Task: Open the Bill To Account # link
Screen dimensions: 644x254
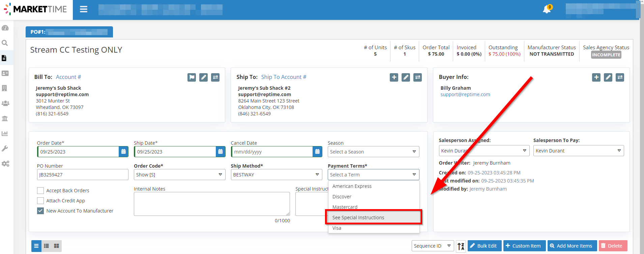Action: click(x=68, y=77)
